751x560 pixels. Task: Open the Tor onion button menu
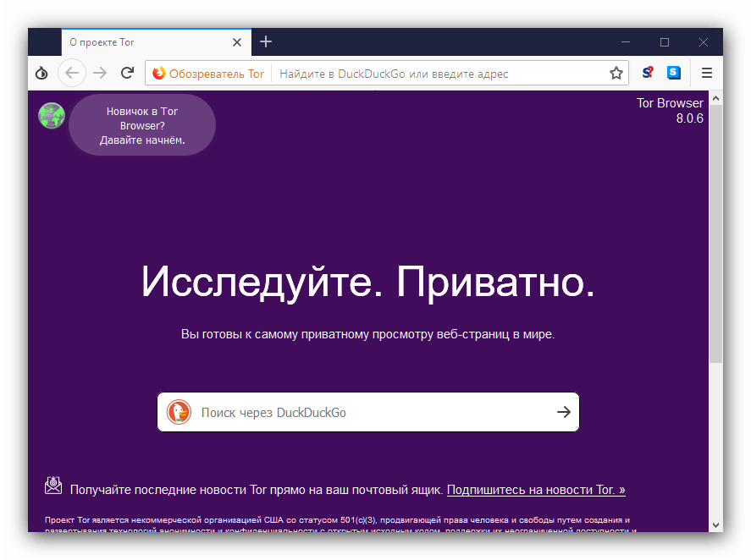pos(41,74)
